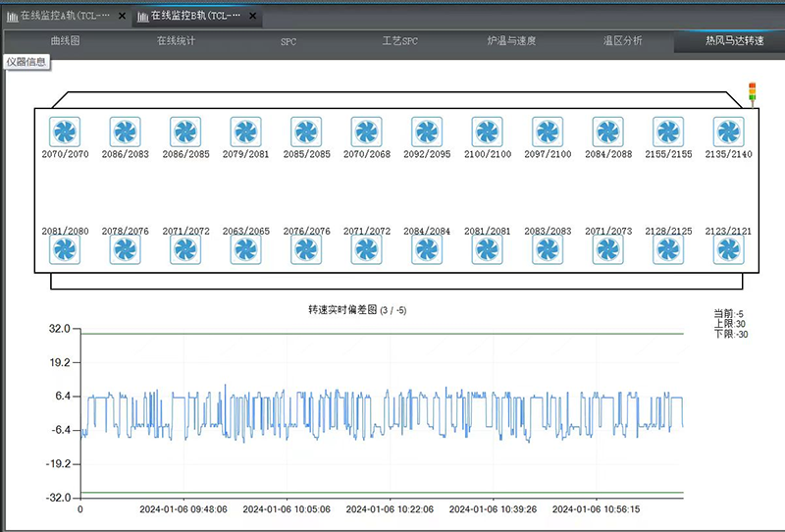Viewport: 785px width, 532px height.
Task: Open the 工艺SPC tab
Action: click(399, 42)
